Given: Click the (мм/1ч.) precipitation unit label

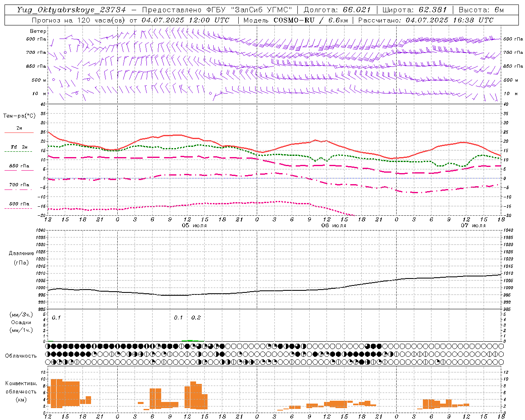Looking at the screenshot, I should (21, 330).
